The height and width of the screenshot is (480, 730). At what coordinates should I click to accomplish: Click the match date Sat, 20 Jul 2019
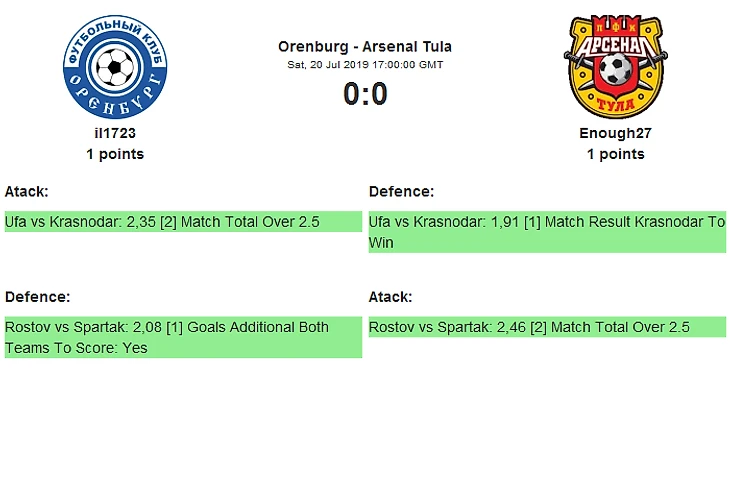(x=365, y=64)
